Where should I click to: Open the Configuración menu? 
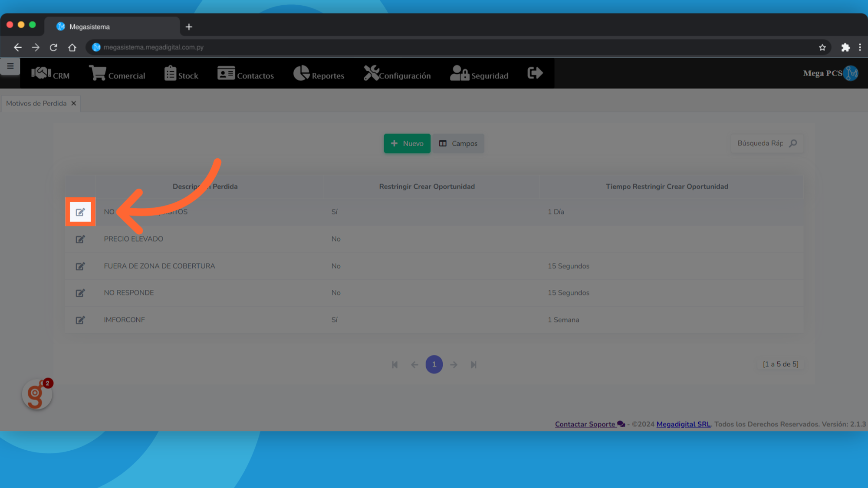coord(397,74)
